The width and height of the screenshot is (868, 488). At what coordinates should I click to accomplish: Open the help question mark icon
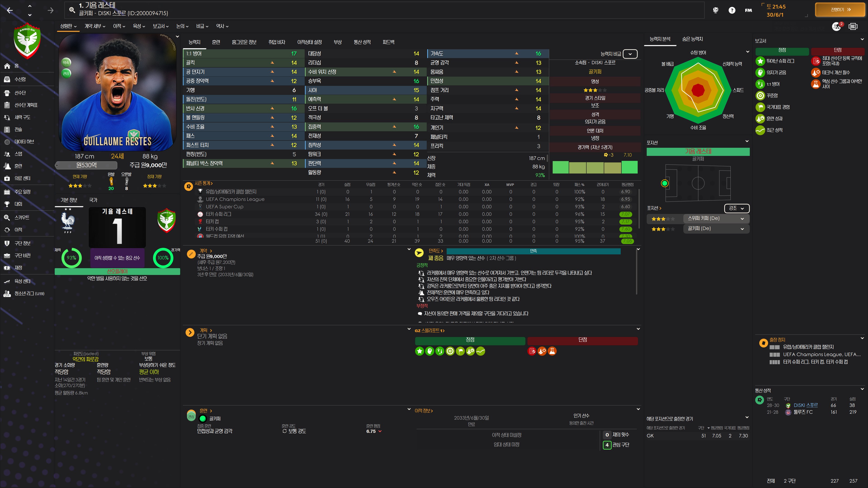click(x=731, y=10)
